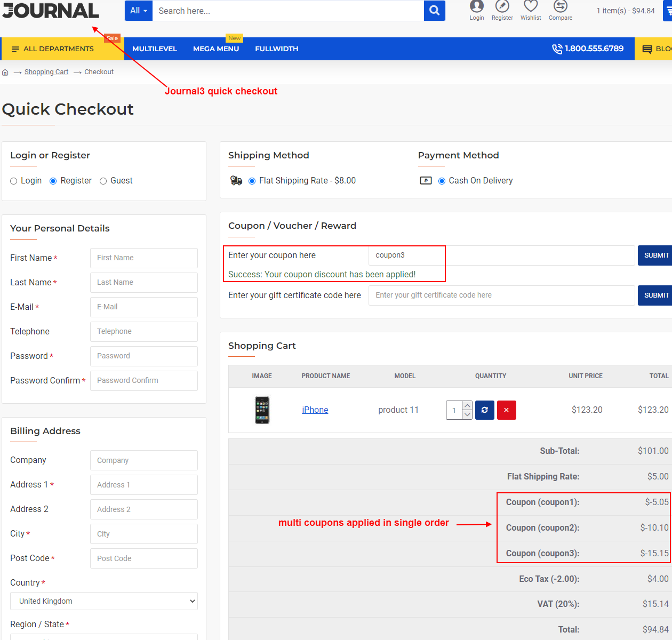672x640 pixels.
Task: Open the All Departments menu
Action: click(x=53, y=49)
